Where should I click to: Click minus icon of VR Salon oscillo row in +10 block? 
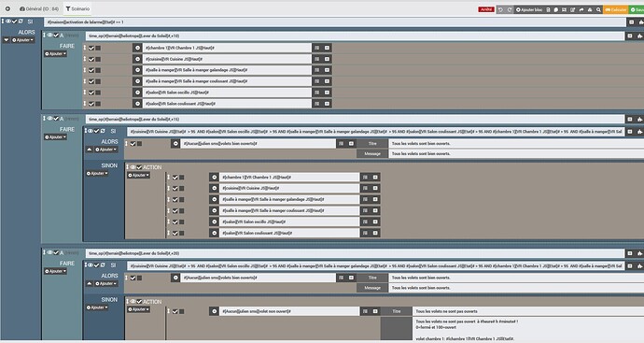pos(137,93)
